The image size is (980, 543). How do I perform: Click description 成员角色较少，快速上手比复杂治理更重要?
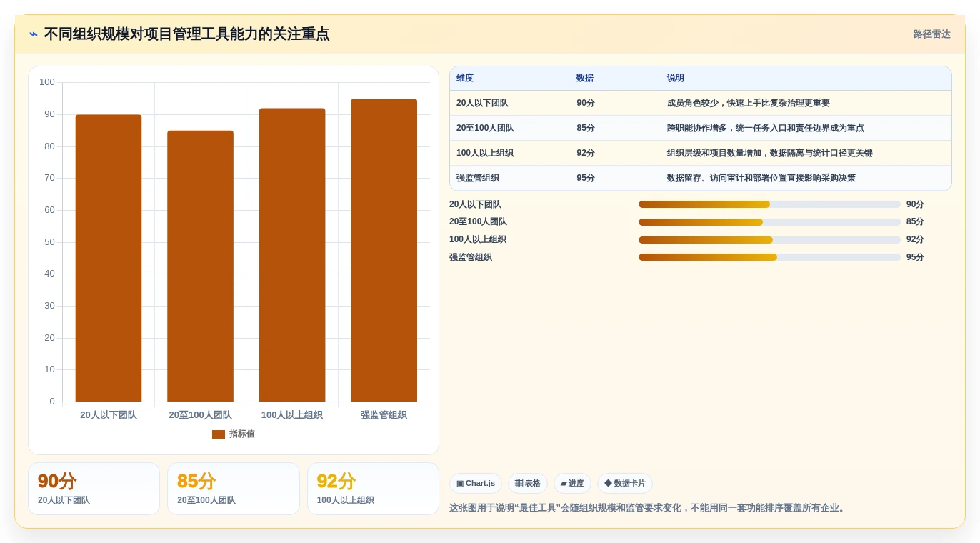[749, 104]
